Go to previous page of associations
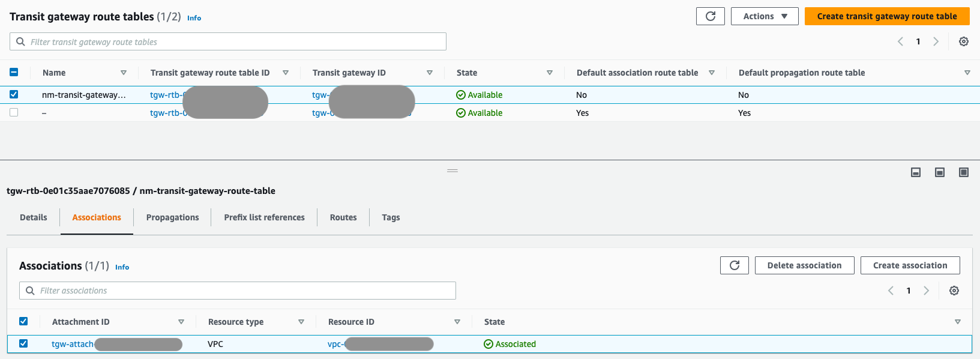Image resolution: width=980 pixels, height=359 pixels. [x=891, y=291]
